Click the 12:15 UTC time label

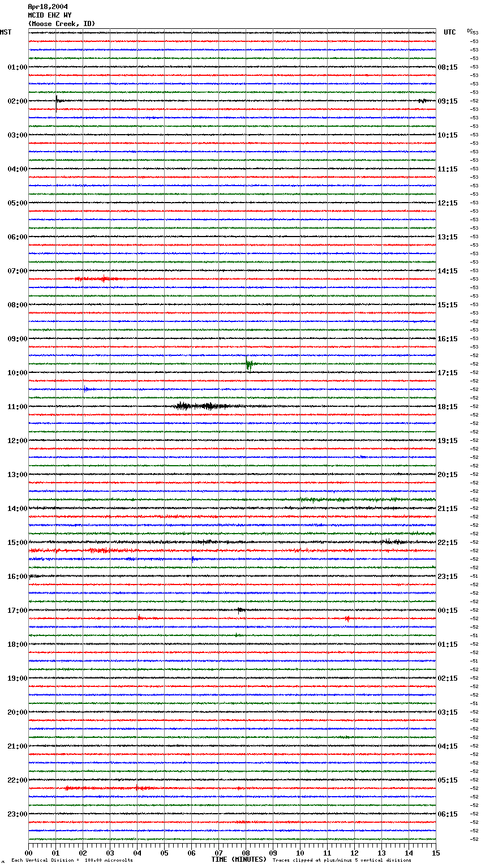coord(448,203)
